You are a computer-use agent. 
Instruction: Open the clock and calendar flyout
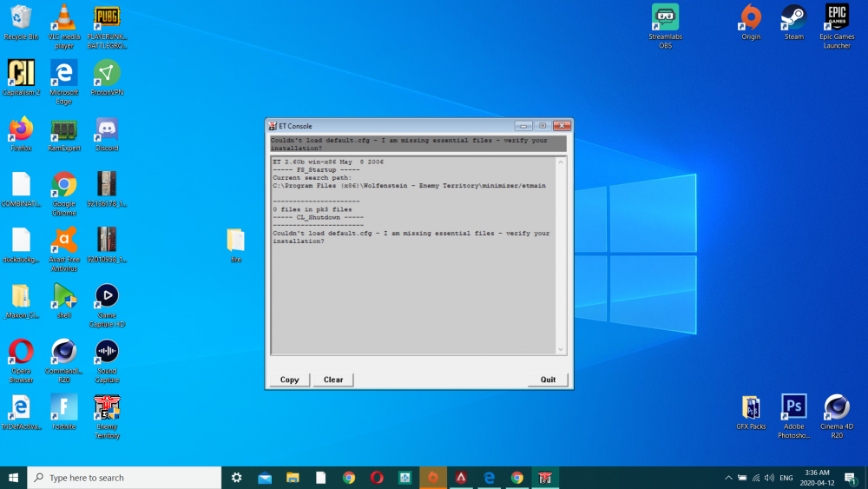click(817, 478)
